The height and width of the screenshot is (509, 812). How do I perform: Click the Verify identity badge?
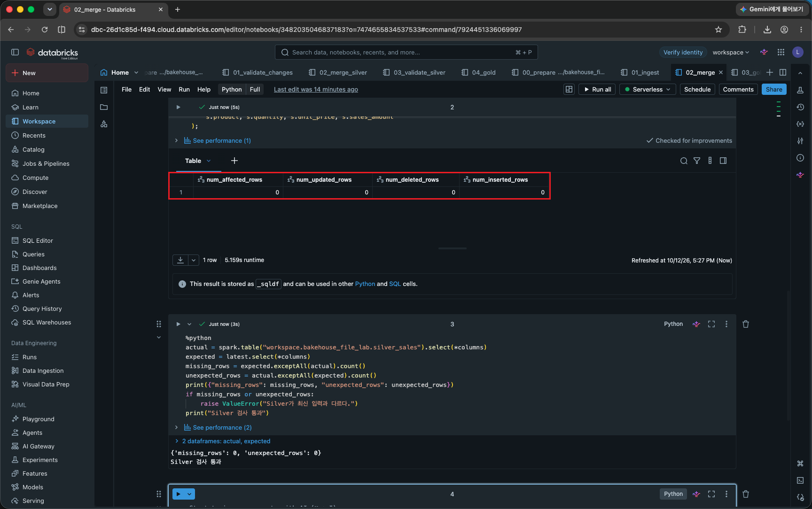point(683,52)
